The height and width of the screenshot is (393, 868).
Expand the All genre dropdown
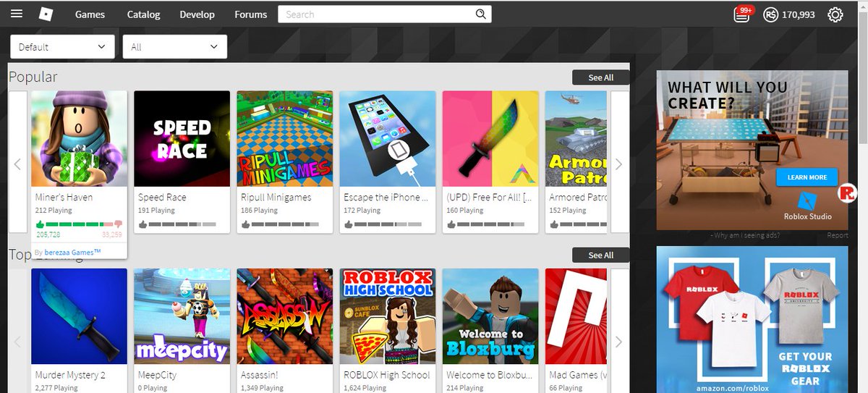pos(175,46)
